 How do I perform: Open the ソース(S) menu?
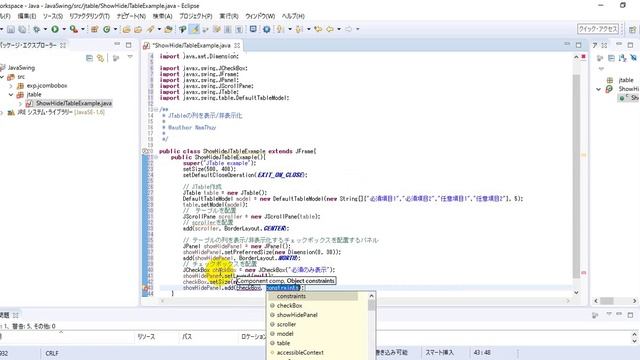tap(53, 16)
